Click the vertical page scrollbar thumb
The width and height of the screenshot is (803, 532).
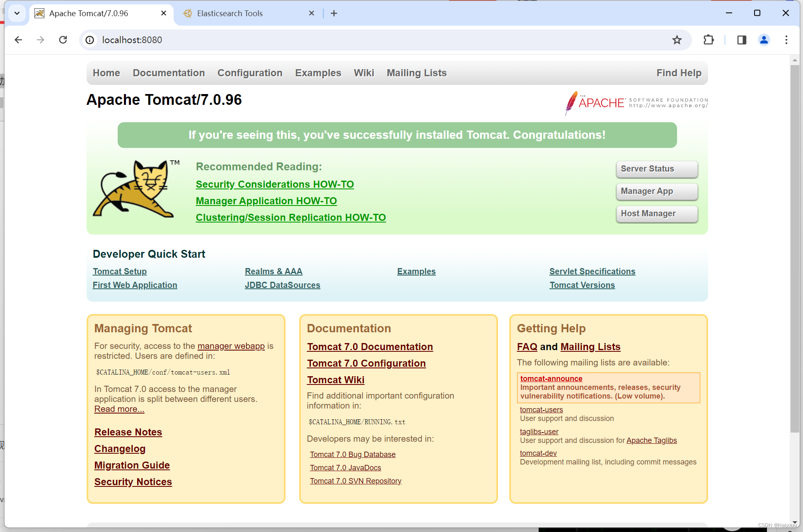pyautogui.click(x=795, y=249)
